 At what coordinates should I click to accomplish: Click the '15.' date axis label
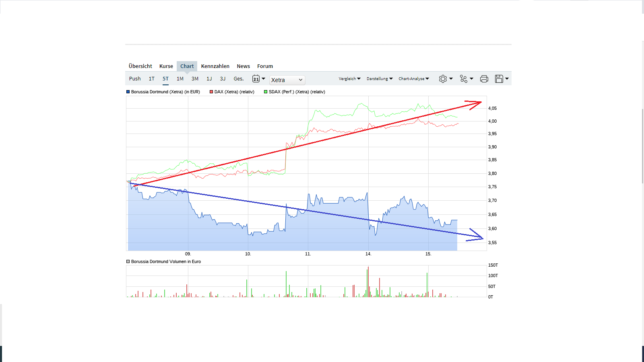tap(428, 254)
